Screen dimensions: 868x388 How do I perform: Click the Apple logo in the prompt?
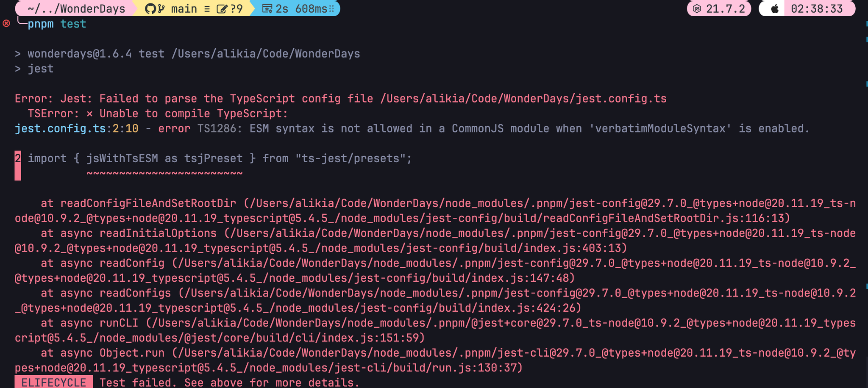point(774,9)
